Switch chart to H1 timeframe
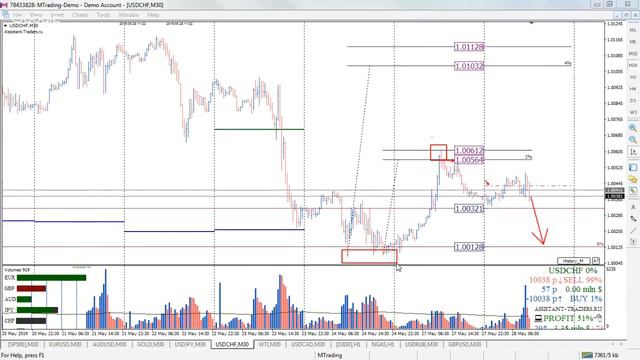Viewport: 640px width, 360px height. click(x=633, y=77)
